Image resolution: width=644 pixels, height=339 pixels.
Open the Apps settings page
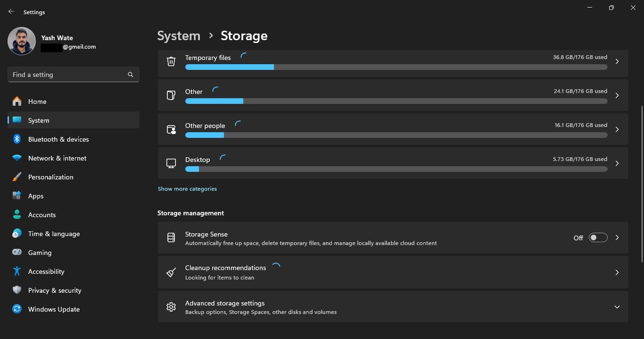tap(74, 196)
